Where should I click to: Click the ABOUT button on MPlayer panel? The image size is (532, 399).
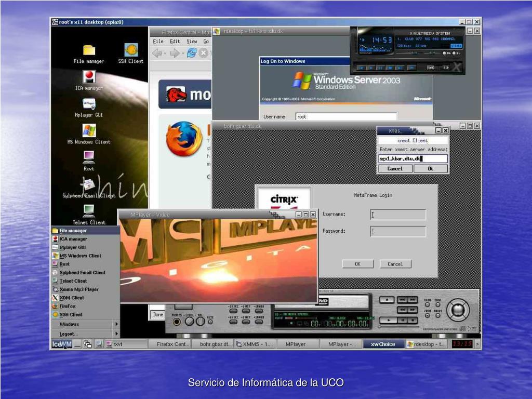click(438, 315)
